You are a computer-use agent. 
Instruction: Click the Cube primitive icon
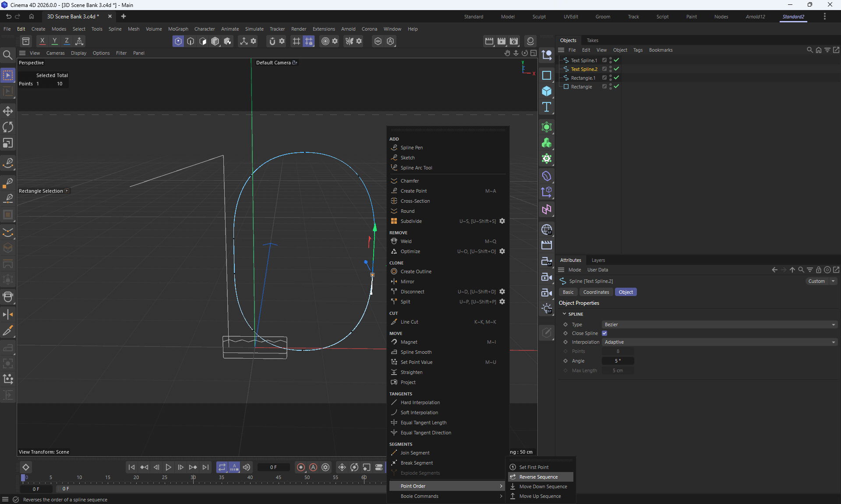coord(546,91)
